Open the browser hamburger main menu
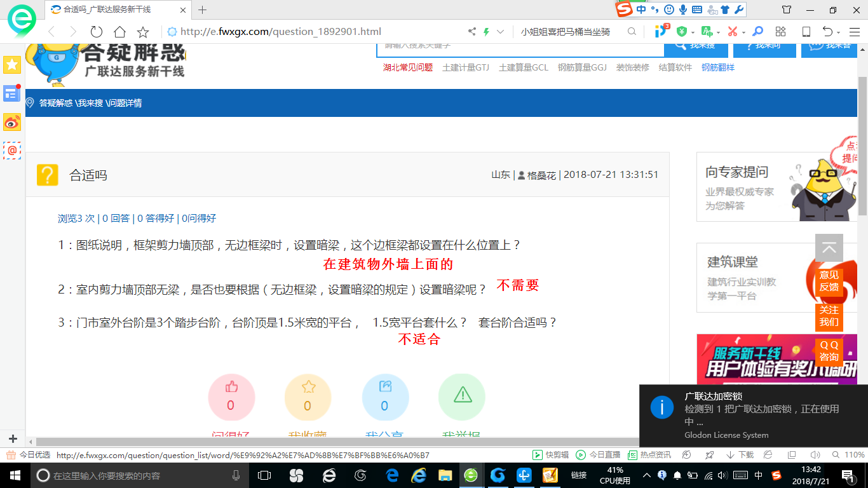868x488 pixels. (x=853, y=32)
